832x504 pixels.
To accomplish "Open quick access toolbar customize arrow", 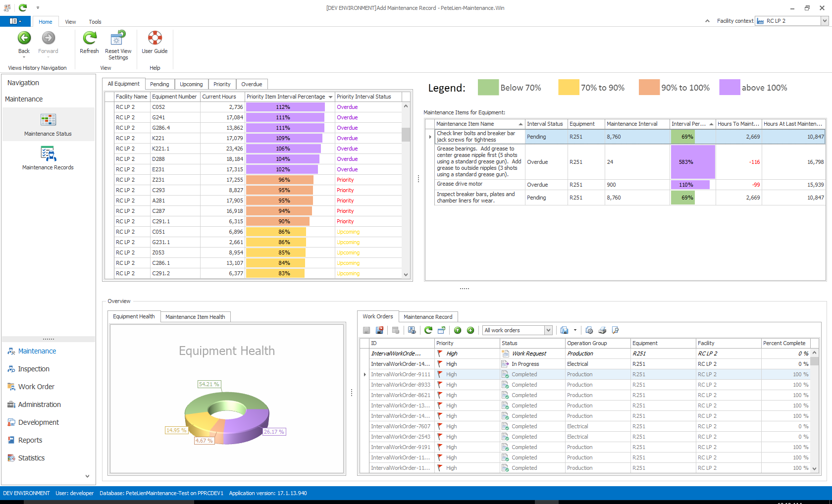I will 38,7.
